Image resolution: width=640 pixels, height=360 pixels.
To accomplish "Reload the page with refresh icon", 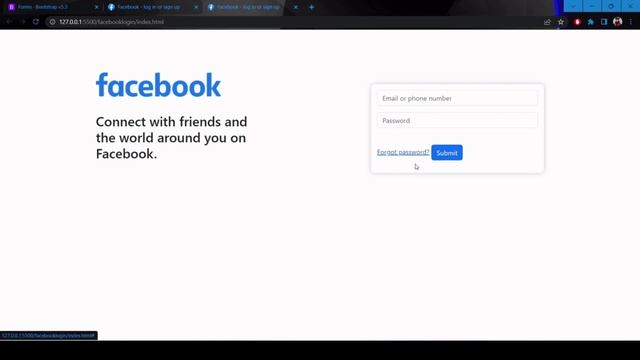I will 36,22.
